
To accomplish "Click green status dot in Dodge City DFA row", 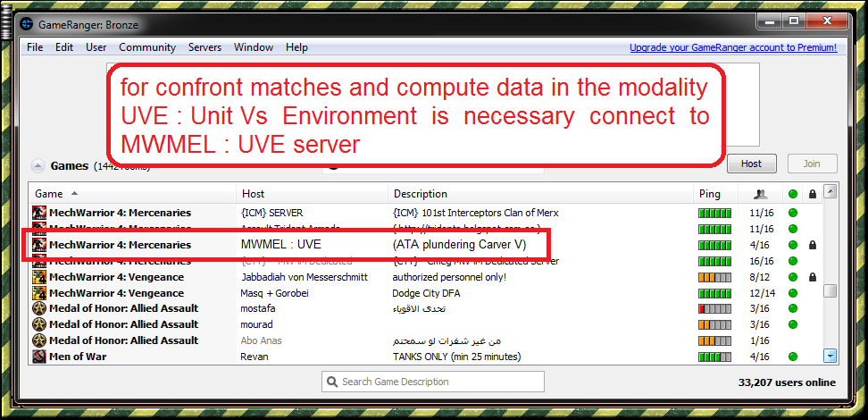I will point(793,292).
